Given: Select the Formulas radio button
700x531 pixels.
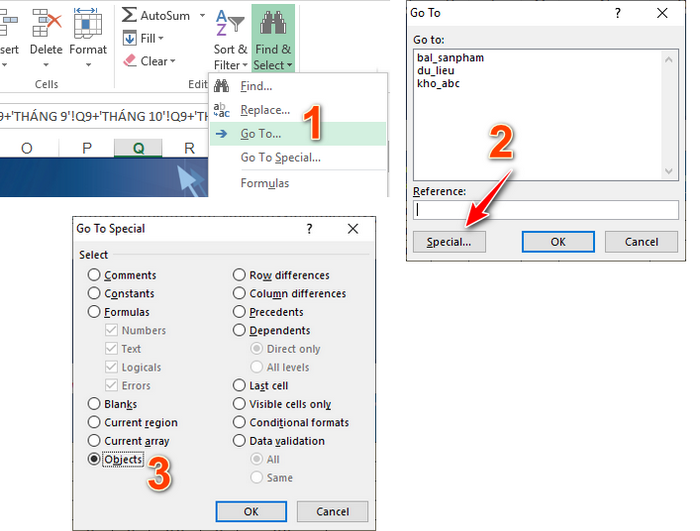Looking at the screenshot, I should (x=94, y=312).
